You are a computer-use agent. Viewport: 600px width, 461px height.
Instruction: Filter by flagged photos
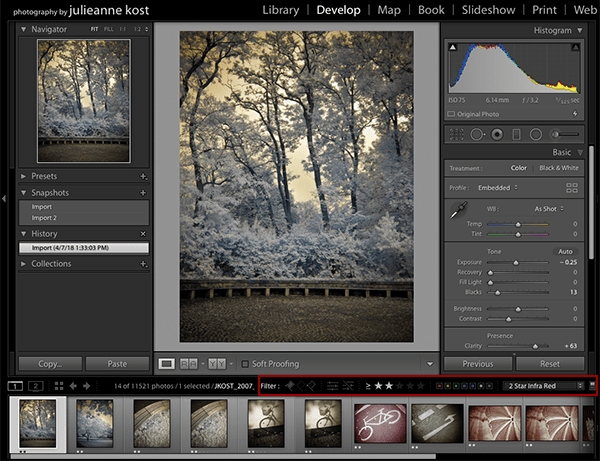(x=290, y=386)
